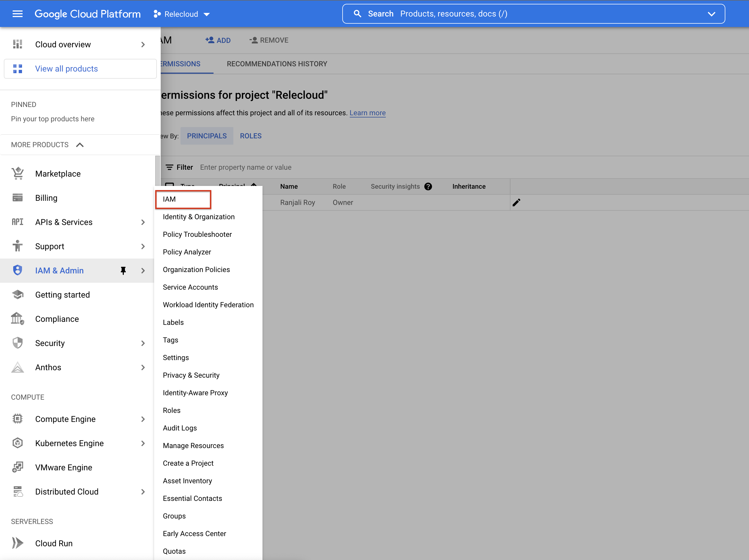Open the RECOMMENDATIONS HISTORY tab
This screenshot has height=560, width=749.
click(x=277, y=64)
